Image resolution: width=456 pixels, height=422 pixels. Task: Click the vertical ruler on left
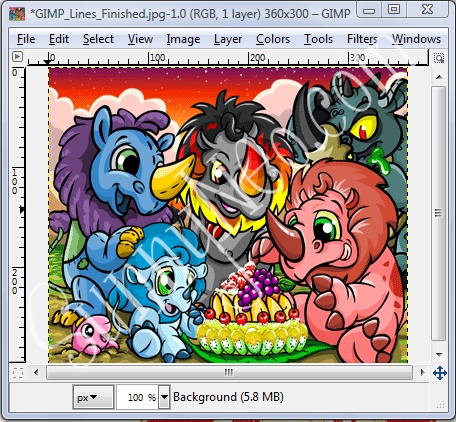click(17, 215)
